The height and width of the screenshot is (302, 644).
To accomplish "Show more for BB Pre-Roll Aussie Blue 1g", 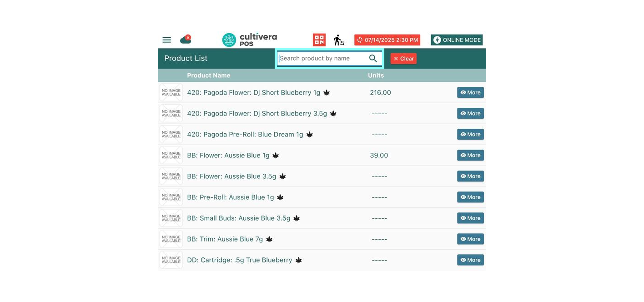I will (470, 197).
